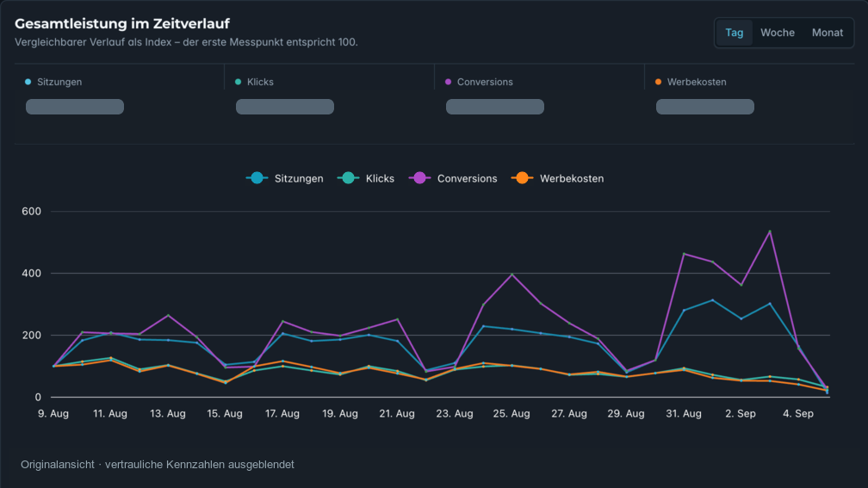Click the Gesamtleistung im Zeitverlauf heading
Image resolution: width=868 pixels, height=488 pixels.
tap(121, 24)
